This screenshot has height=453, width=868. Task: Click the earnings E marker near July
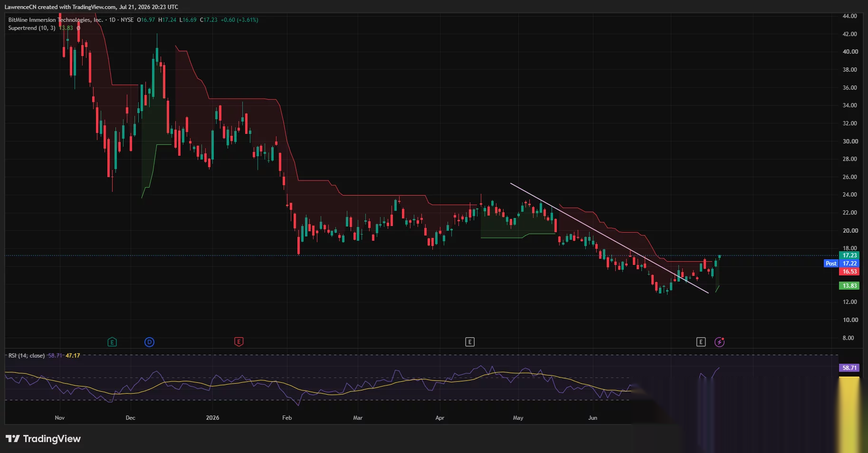[701, 342]
